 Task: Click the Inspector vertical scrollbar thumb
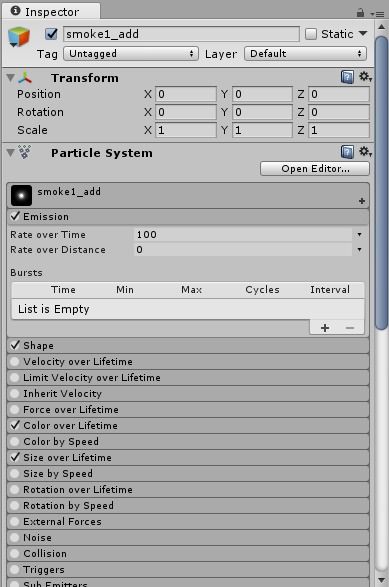point(382,183)
